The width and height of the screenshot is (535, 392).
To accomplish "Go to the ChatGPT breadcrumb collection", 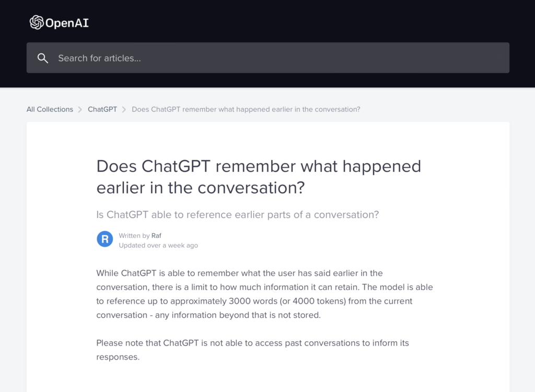I will pyautogui.click(x=102, y=109).
